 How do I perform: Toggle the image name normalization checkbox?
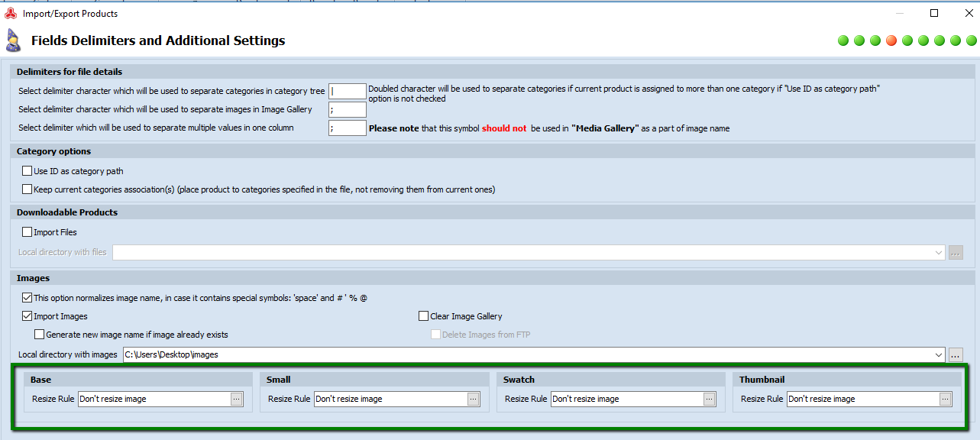pos(27,298)
